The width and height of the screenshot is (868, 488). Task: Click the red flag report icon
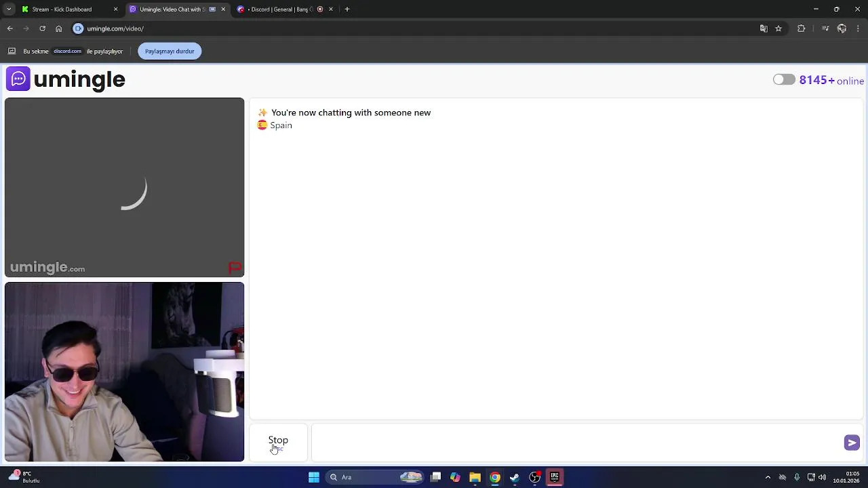(235, 268)
